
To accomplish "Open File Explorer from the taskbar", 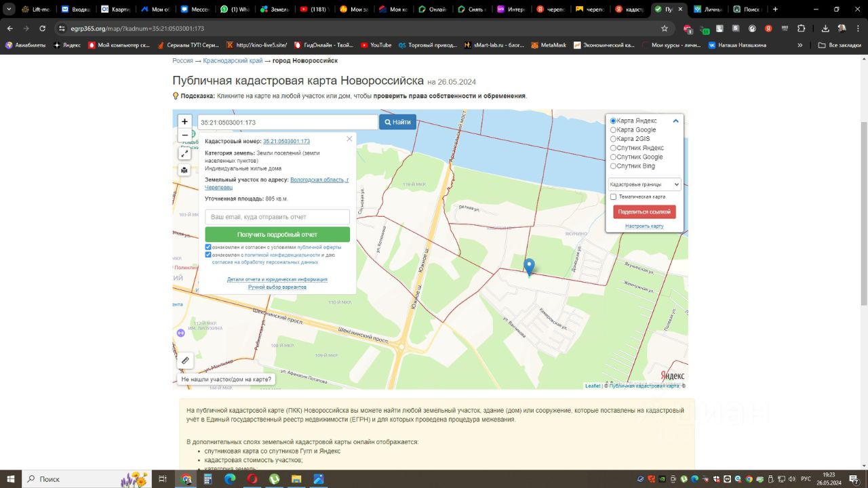I will (296, 479).
